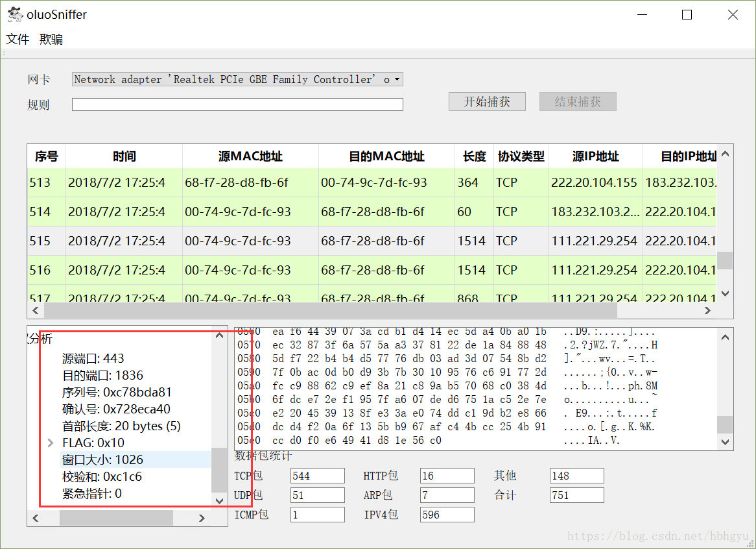Click the 目的MAC地址 column header
The height and width of the screenshot is (549, 756).
(x=386, y=156)
